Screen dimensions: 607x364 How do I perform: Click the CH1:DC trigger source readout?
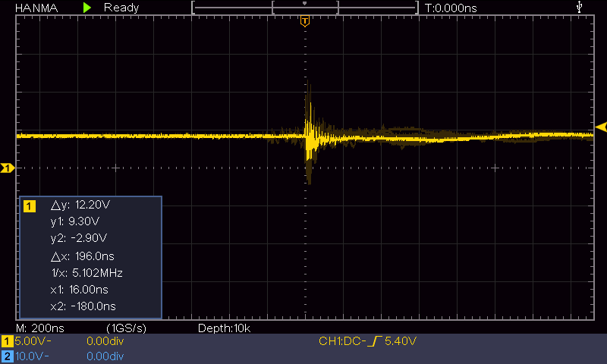341,342
